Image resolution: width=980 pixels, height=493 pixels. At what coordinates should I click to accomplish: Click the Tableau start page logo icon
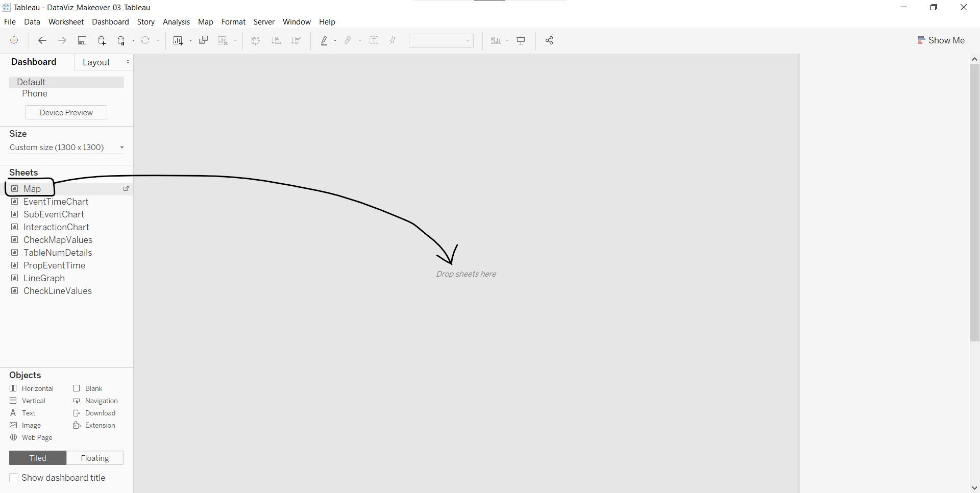click(x=14, y=41)
